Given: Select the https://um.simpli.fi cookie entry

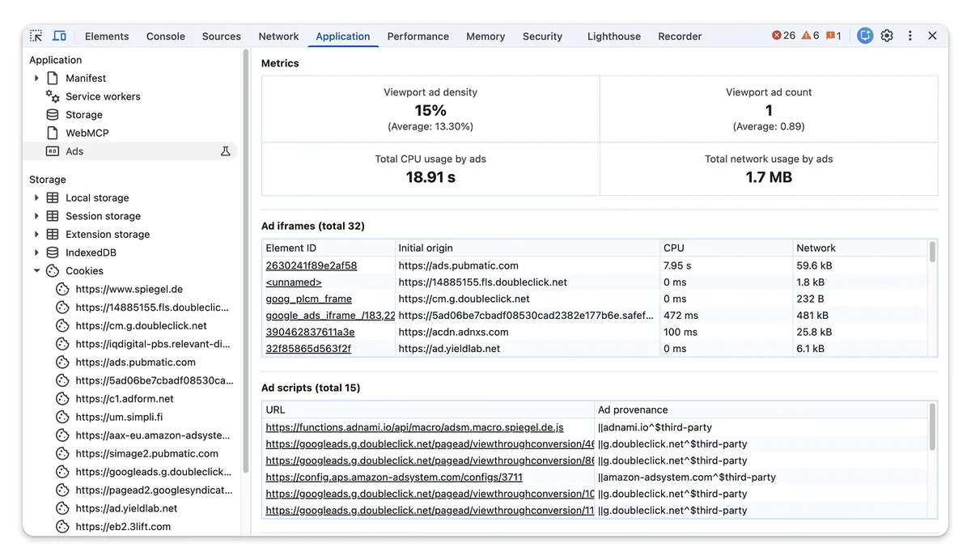Looking at the screenshot, I should click(x=119, y=417).
